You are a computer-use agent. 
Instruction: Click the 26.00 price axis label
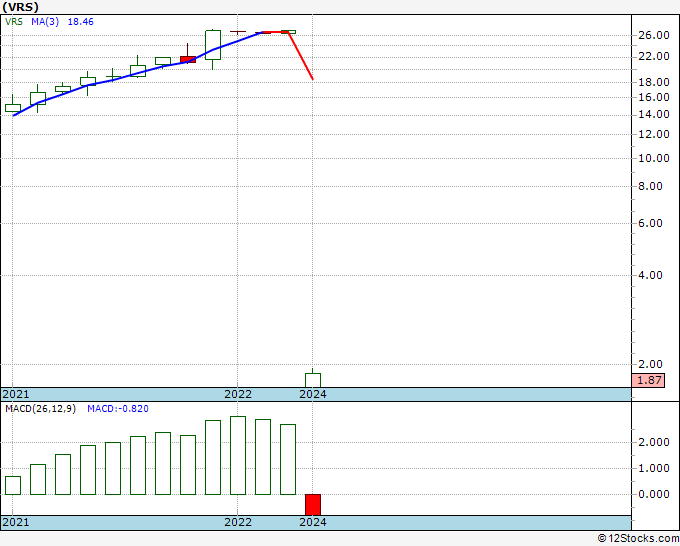[x=654, y=36]
